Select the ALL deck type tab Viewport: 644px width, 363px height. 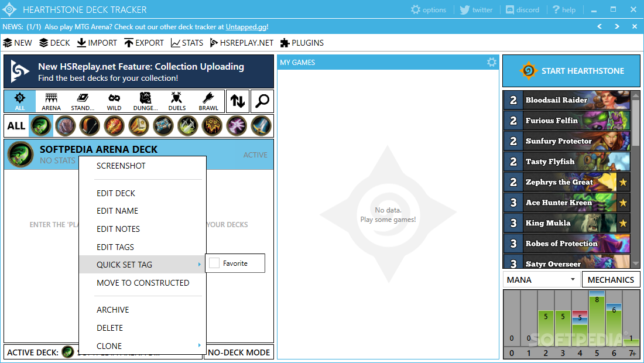(20, 101)
